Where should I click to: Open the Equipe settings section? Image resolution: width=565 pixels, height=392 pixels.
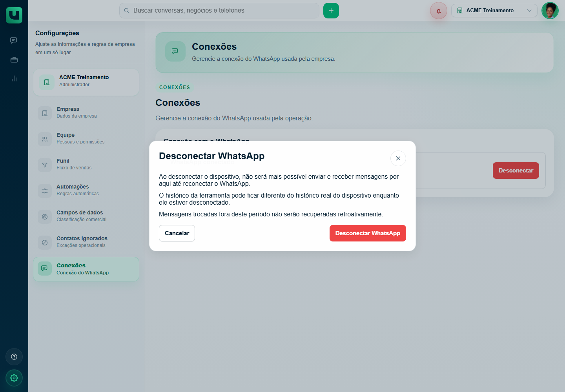pos(86,139)
